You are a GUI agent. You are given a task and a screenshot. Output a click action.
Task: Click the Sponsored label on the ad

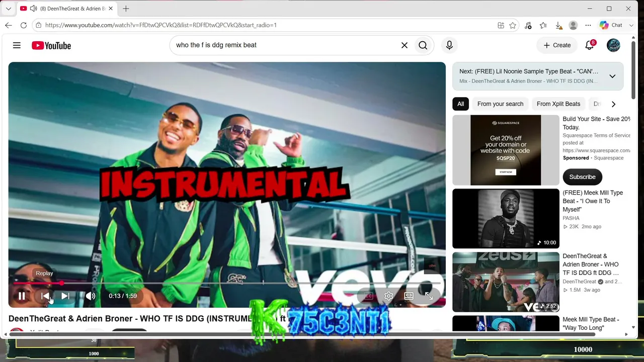click(x=576, y=158)
